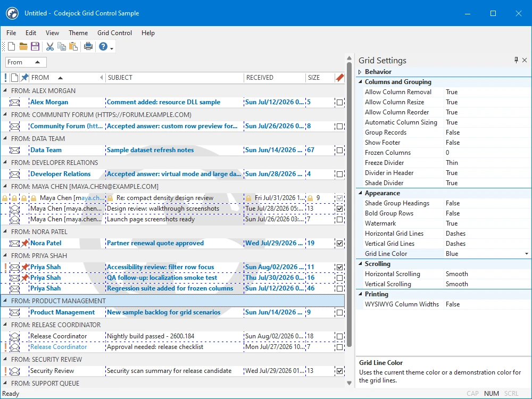
Task: Uncheck the Security scan summary checkbox
Action: (339, 371)
